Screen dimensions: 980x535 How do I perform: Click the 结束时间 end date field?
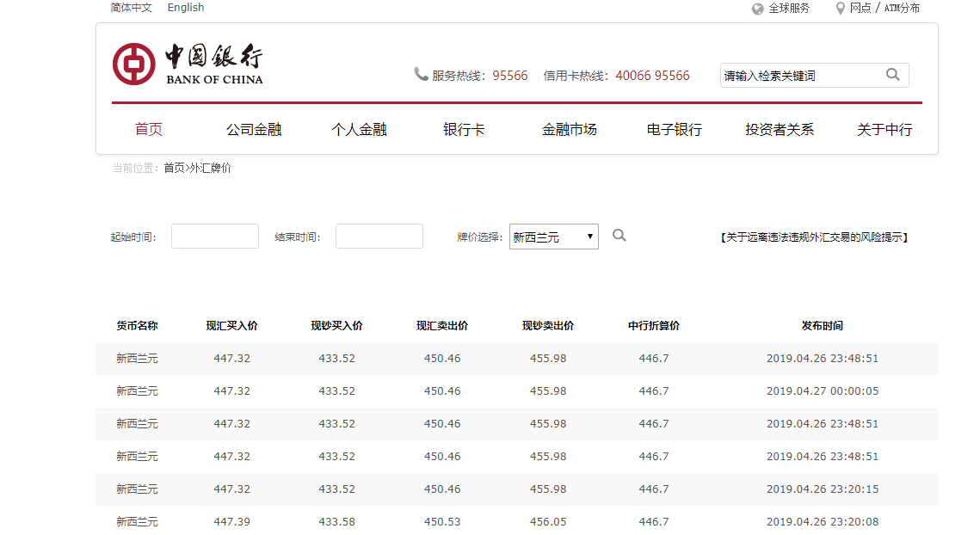(x=379, y=237)
